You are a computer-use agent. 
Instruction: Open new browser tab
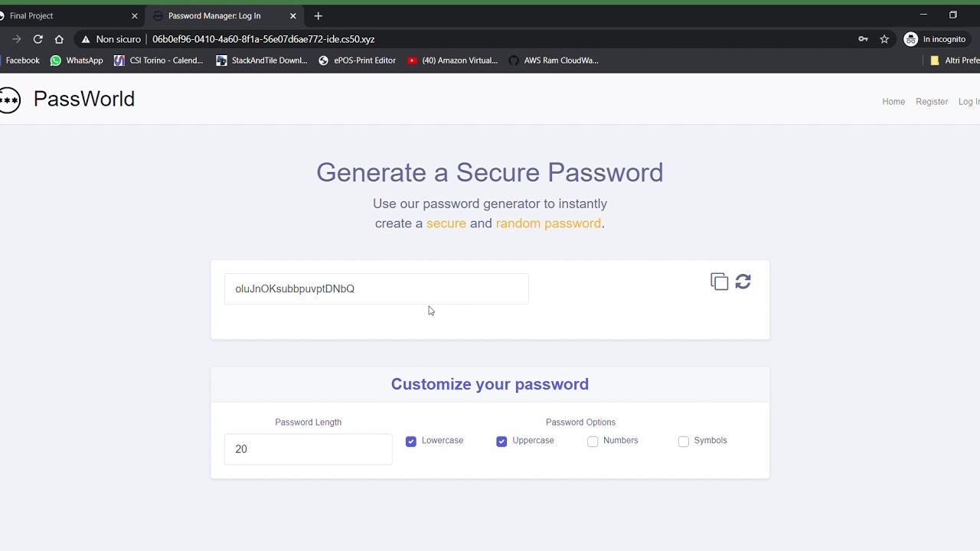pos(318,15)
